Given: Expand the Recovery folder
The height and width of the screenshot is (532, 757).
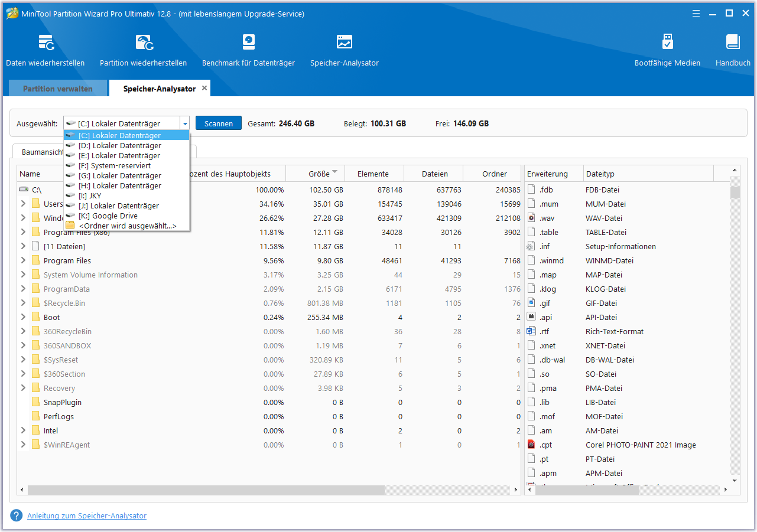Looking at the screenshot, I should (23, 388).
